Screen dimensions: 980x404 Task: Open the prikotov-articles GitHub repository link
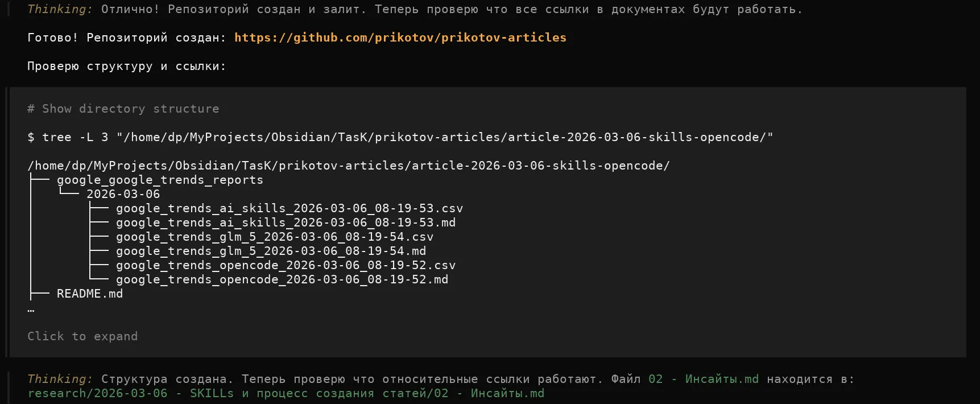(x=400, y=38)
